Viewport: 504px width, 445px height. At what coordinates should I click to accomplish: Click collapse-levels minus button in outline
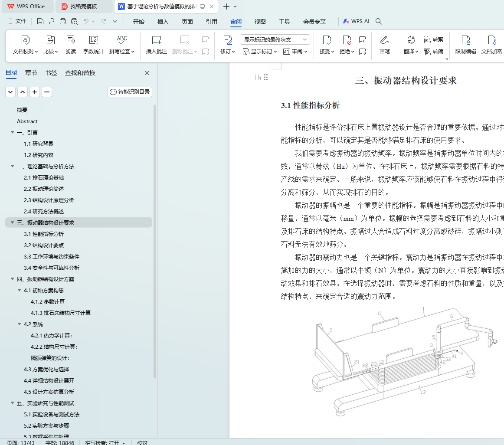pos(47,92)
